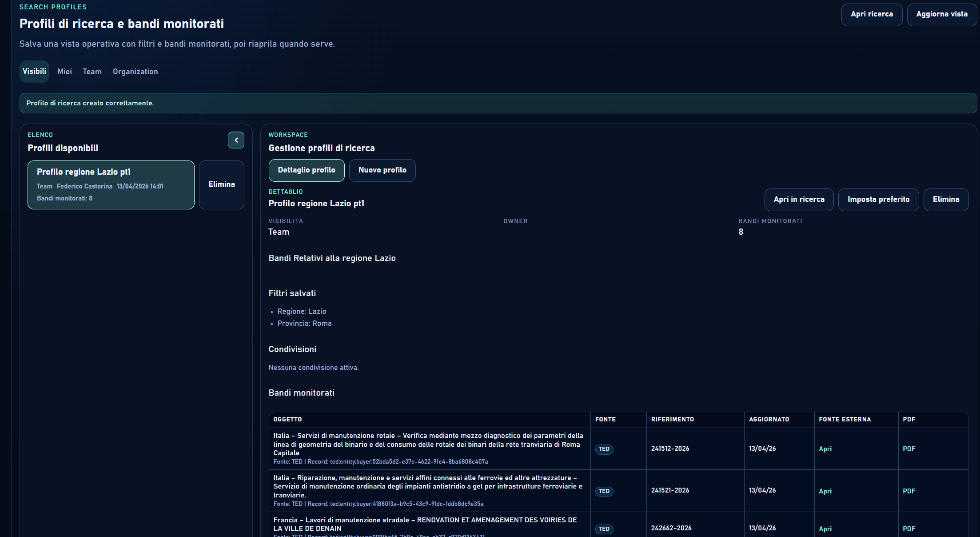Select the Profilo regione Lazio pt1 card
980x537 pixels.
point(111,184)
